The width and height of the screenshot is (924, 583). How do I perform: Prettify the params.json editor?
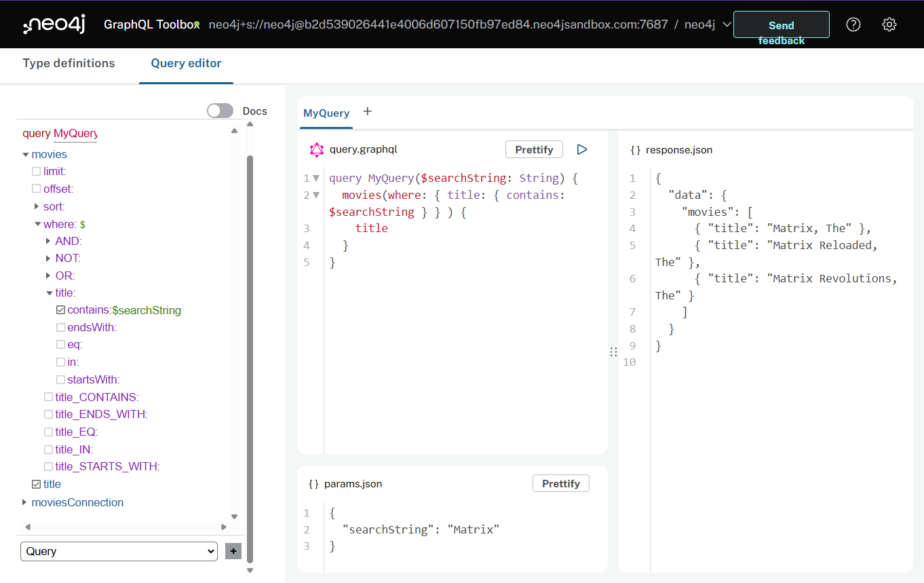click(561, 483)
